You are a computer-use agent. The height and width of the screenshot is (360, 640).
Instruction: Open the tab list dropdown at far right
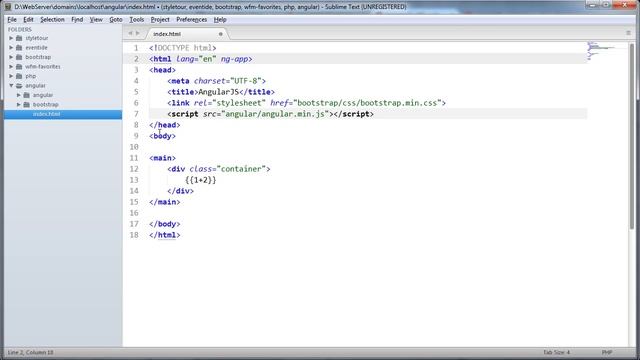click(629, 33)
